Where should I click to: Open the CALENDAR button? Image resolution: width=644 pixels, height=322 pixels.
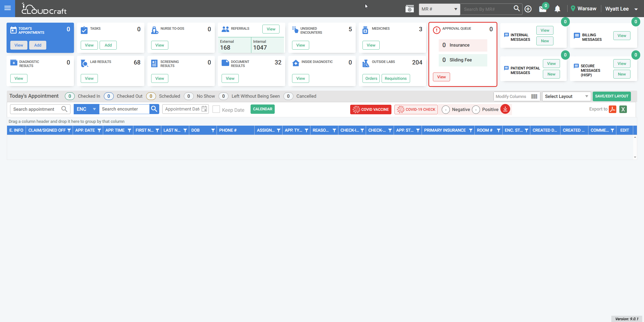(263, 109)
